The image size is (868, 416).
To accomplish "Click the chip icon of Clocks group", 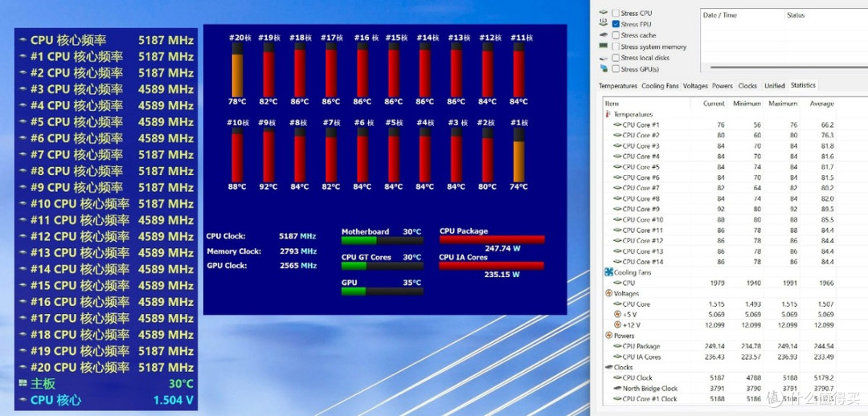I will click(609, 367).
